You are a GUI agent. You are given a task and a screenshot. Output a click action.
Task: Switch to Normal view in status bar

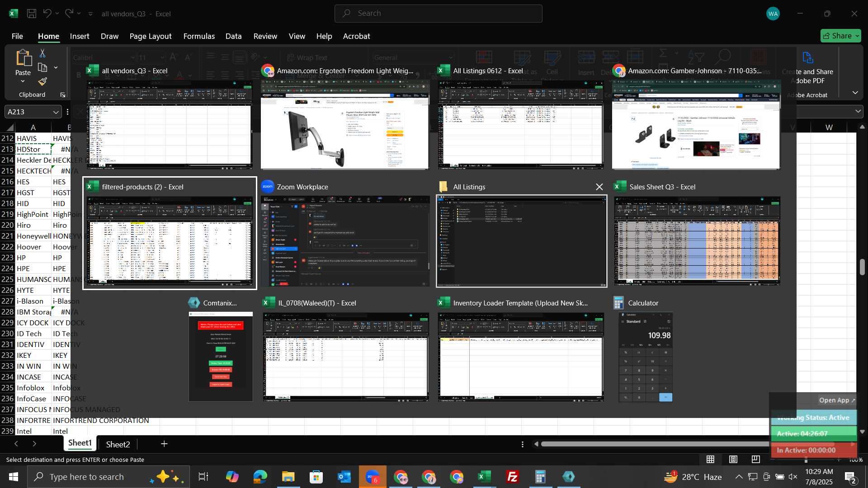click(711, 460)
